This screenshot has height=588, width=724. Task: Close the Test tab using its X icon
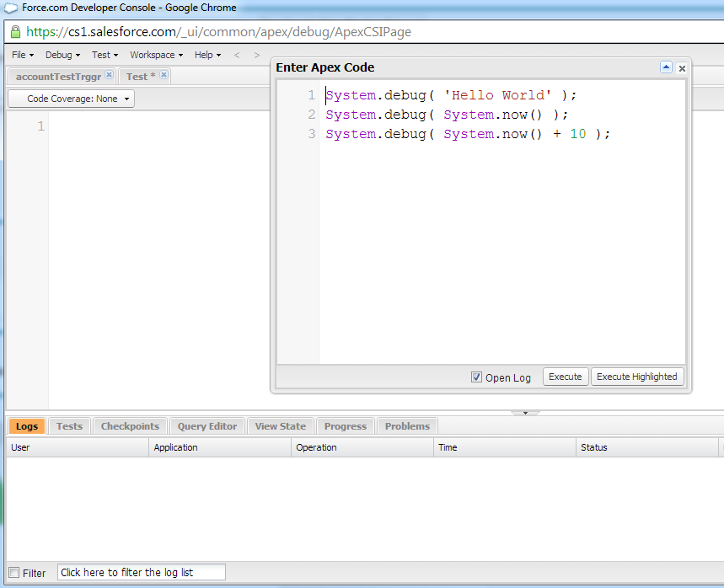164,76
